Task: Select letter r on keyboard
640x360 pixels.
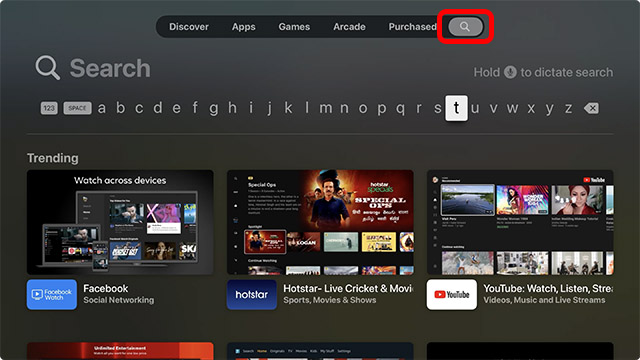Action: click(419, 109)
